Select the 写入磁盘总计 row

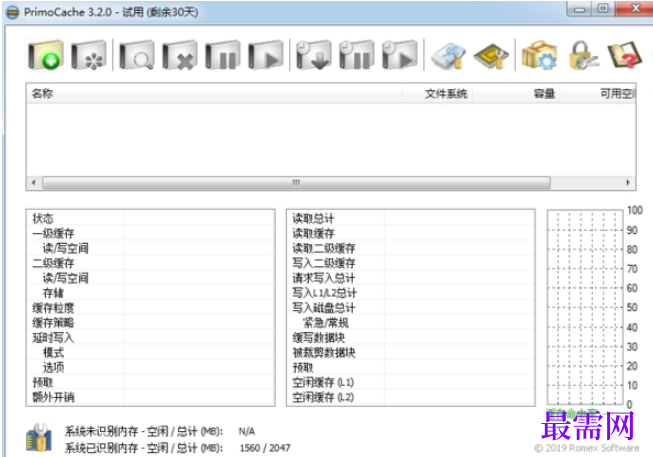(411, 308)
